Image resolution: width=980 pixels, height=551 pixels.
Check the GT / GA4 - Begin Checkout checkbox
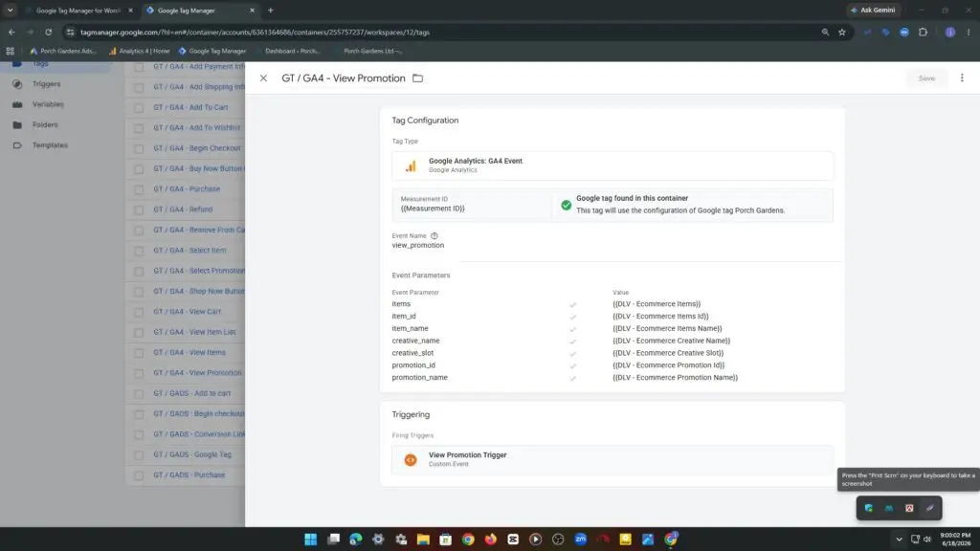[x=139, y=148]
